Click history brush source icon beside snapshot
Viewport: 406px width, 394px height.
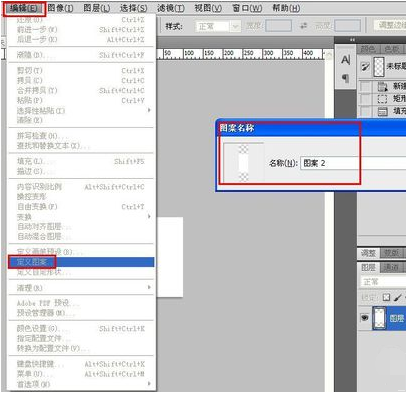click(x=366, y=67)
